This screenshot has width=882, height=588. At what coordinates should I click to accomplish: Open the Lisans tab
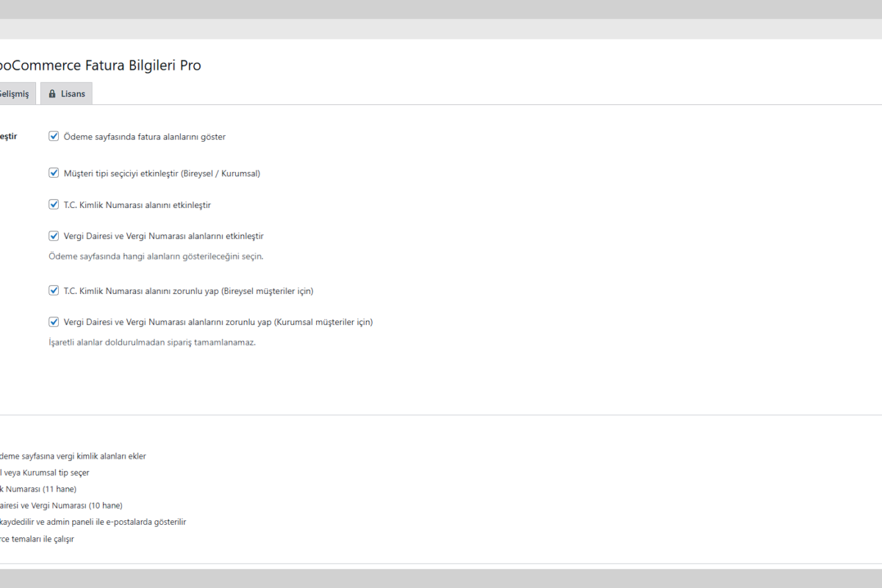click(72, 94)
